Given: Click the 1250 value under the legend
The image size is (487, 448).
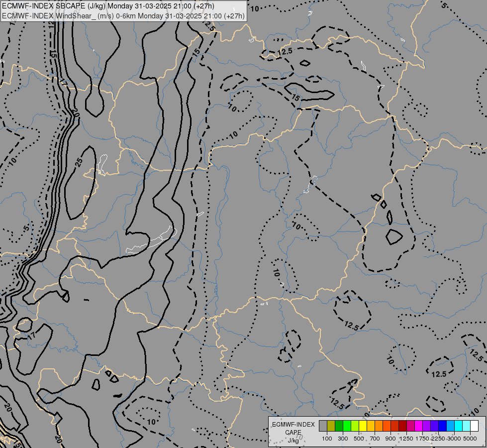Looking at the screenshot, I should pyautogui.click(x=406, y=439).
